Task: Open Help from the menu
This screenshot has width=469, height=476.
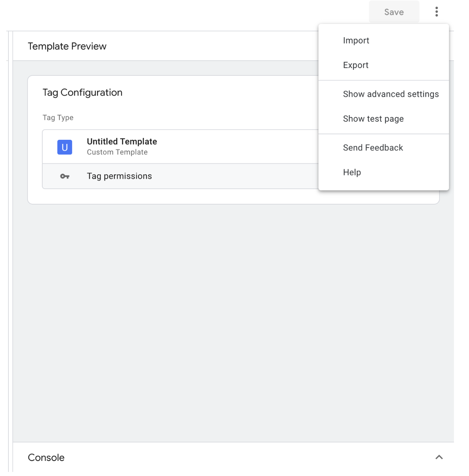Action: (352, 172)
